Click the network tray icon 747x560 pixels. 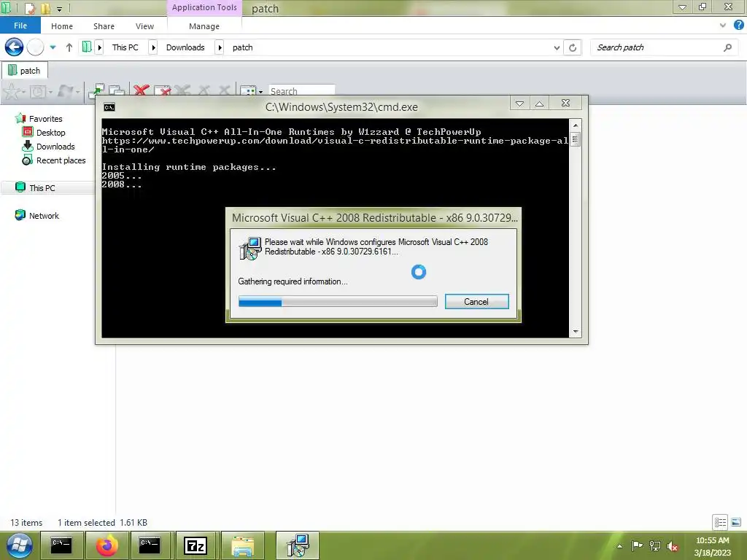pos(655,546)
